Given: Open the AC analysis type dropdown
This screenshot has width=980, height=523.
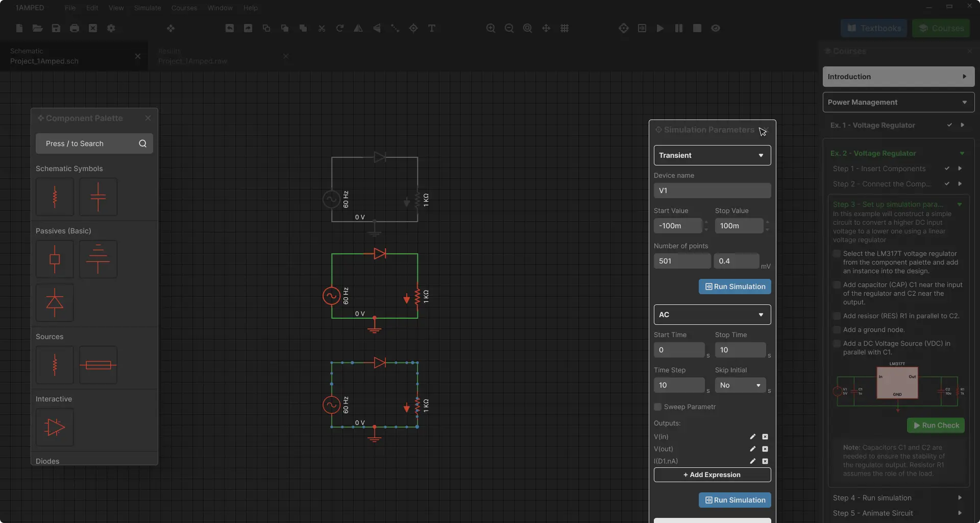Looking at the screenshot, I should (713, 315).
